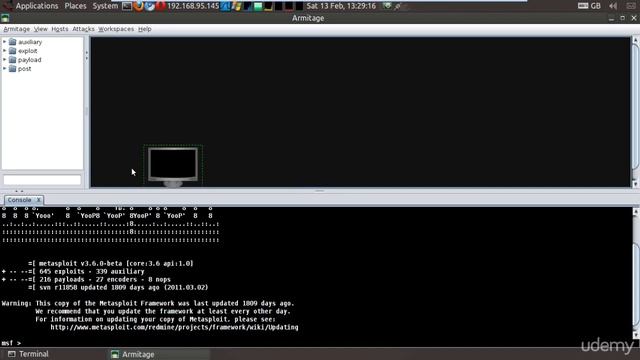Click the post folder icon
This screenshot has width=640, height=360.
tap(13, 69)
